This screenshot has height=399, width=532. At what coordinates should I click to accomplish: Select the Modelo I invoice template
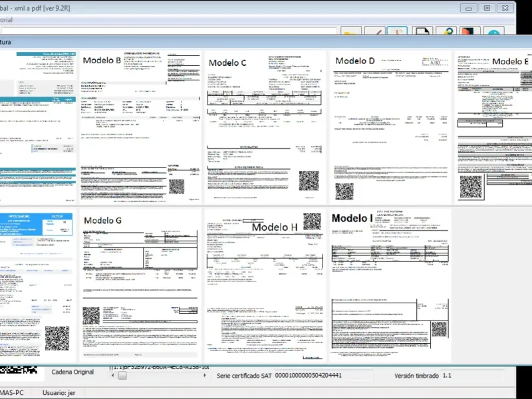point(390,286)
